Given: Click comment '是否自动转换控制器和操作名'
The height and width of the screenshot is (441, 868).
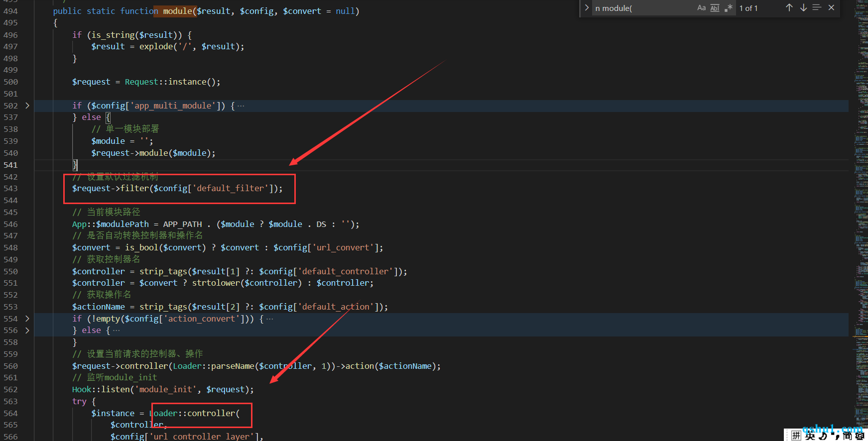Looking at the screenshot, I should (145, 235).
